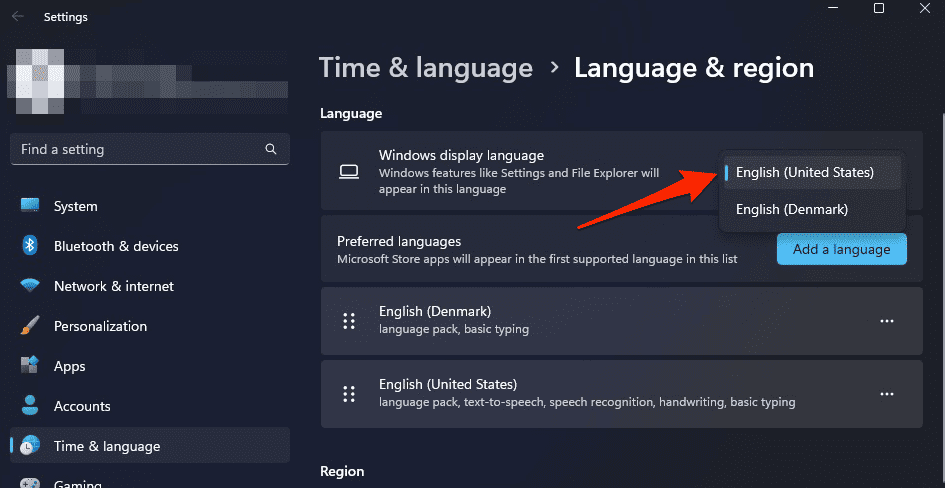Image resolution: width=945 pixels, height=488 pixels.
Task: Open the Gaming settings category
Action: [x=78, y=482]
